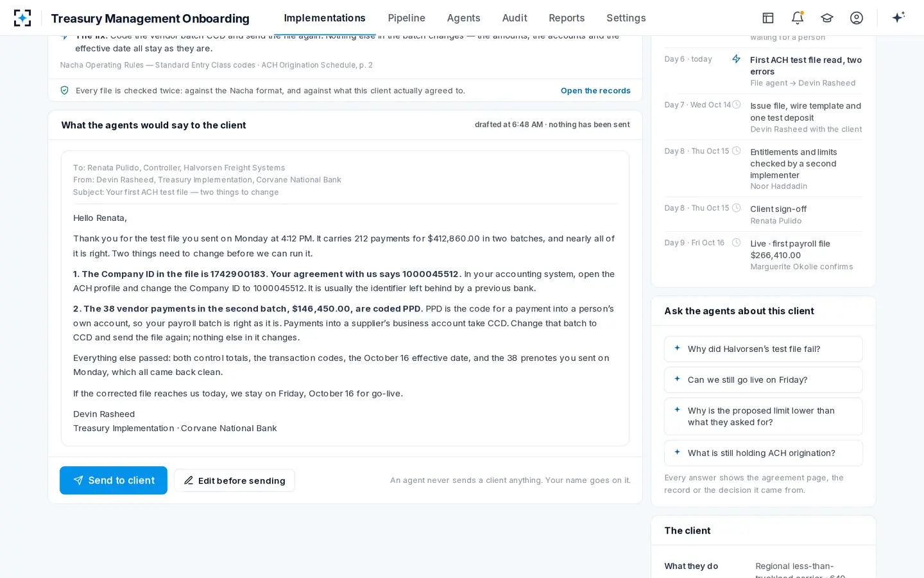Follow the Open the records link

tap(595, 91)
